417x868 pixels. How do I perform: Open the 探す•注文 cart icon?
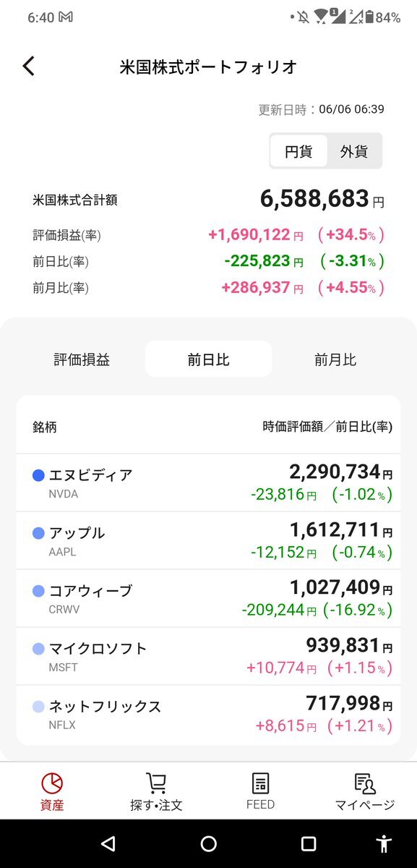(155, 783)
